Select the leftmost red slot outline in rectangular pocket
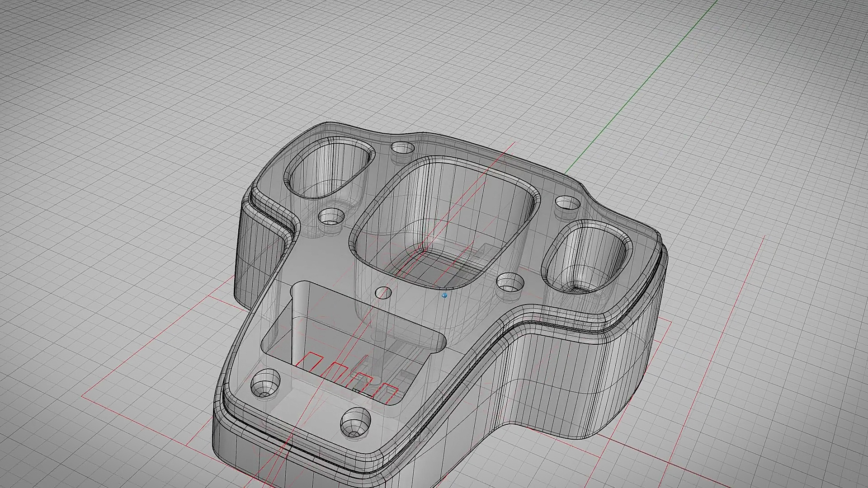Screen dimensions: 868x488 tap(309, 361)
